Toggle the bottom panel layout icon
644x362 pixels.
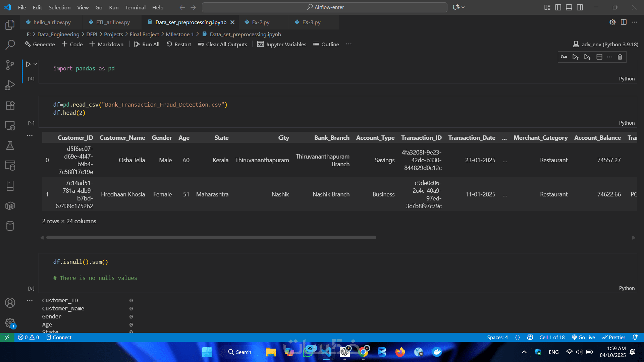(569, 7)
